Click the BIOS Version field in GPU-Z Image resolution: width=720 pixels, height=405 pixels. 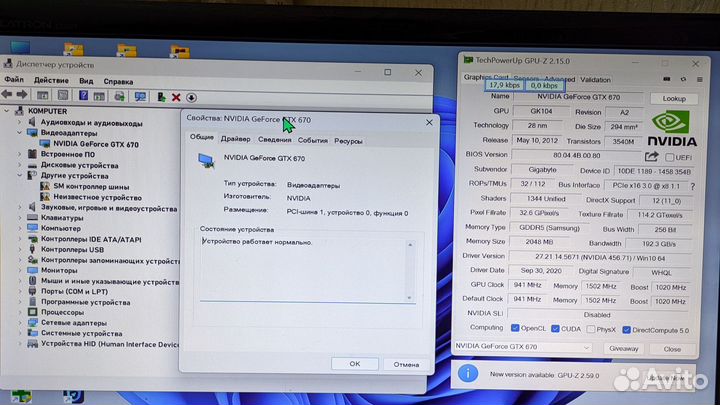577,156
